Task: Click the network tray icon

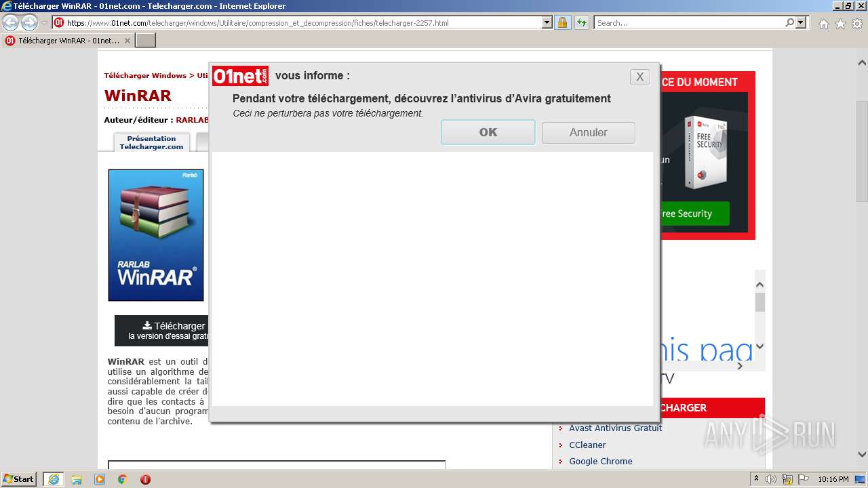Action: (787, 479)
